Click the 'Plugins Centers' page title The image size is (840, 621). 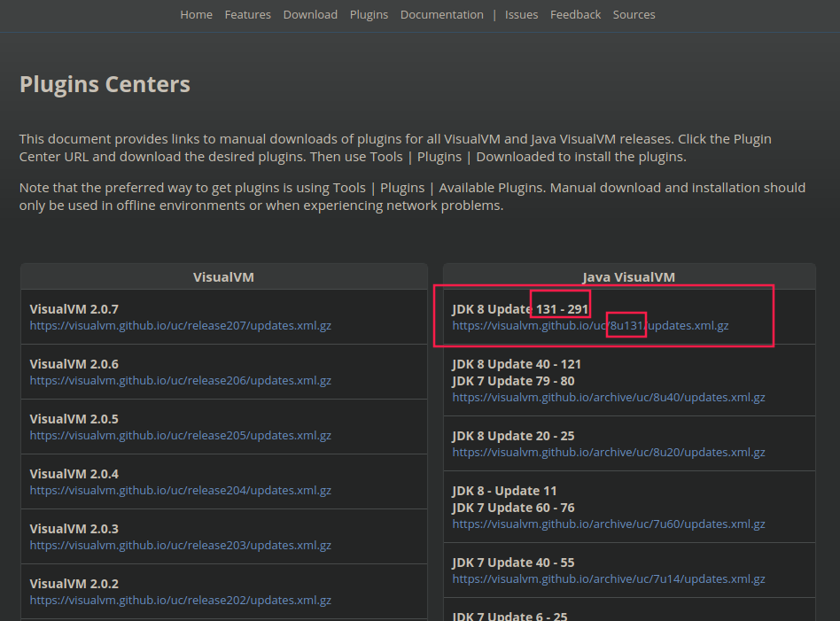tap(105, 85)
